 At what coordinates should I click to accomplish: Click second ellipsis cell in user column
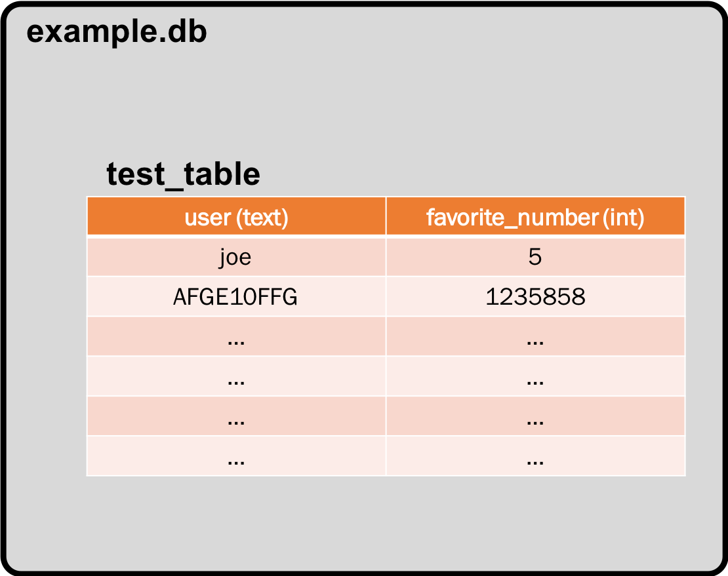coord(235,379)
